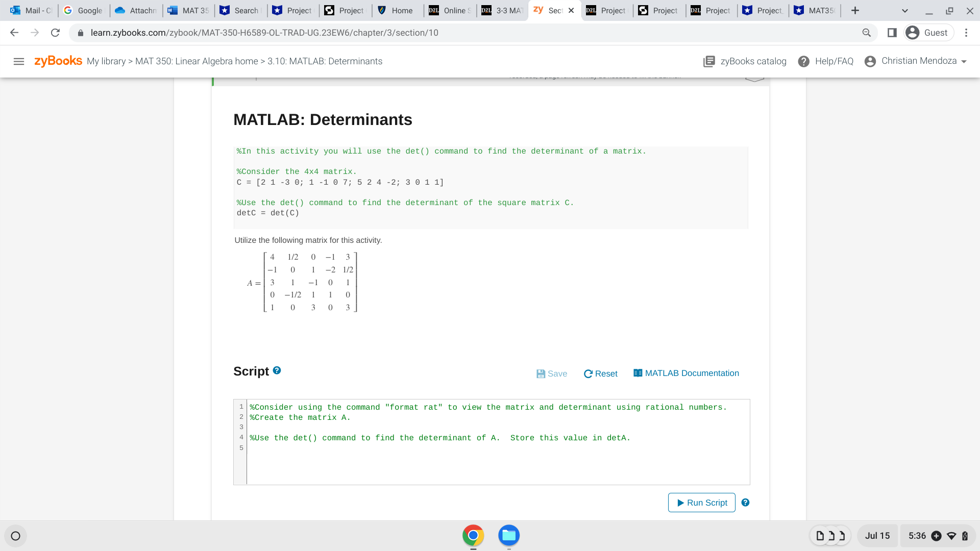Click the help icon beside Run Script
The height and width of the screenshot is (551, 980).
[x=746, y=503]
